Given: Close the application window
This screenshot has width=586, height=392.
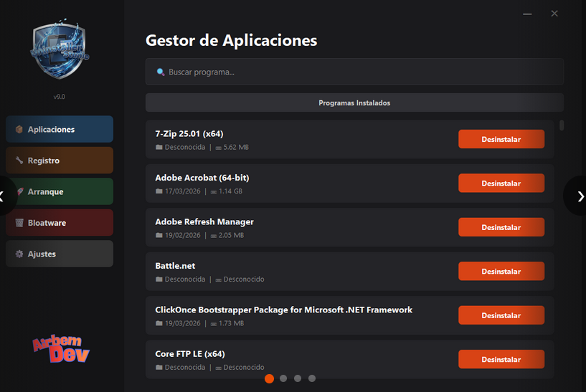Looking at the screenshot, I should pyautogui.click(x=554, y=14).
